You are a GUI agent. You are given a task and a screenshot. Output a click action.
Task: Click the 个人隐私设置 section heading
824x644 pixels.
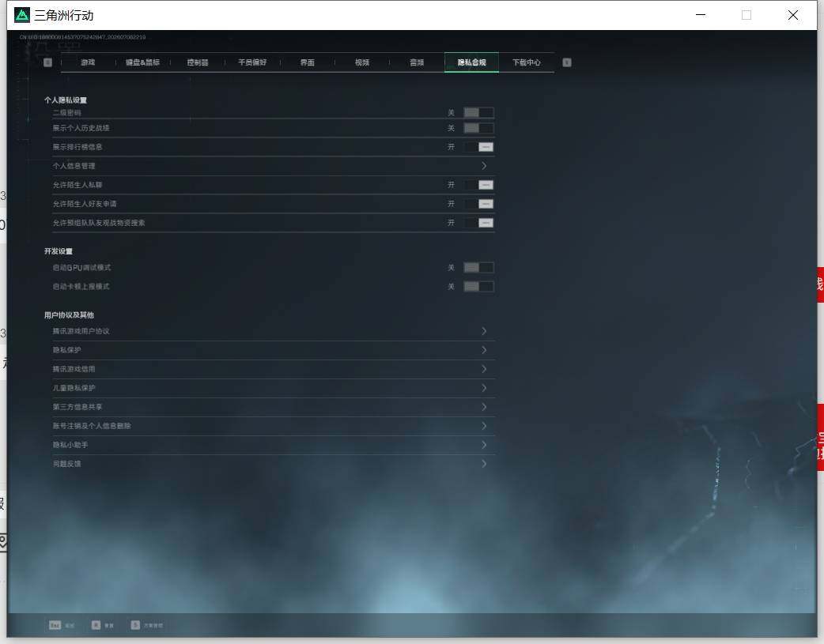[x=65, y=100]
